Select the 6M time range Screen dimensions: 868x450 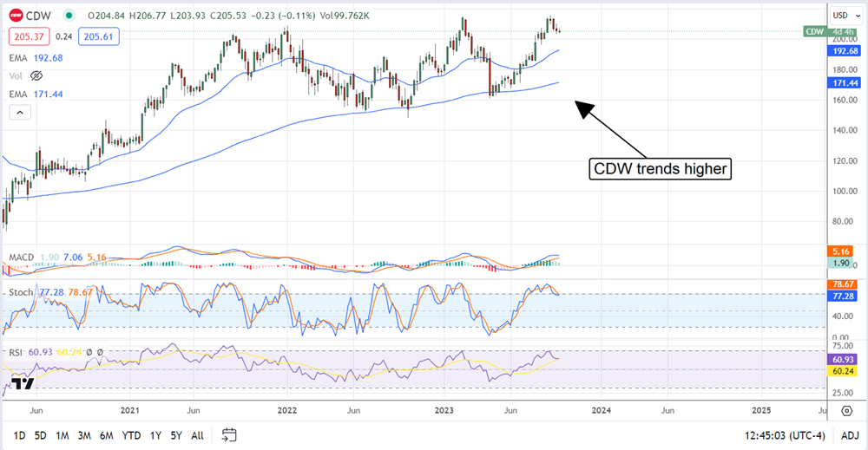106,435
